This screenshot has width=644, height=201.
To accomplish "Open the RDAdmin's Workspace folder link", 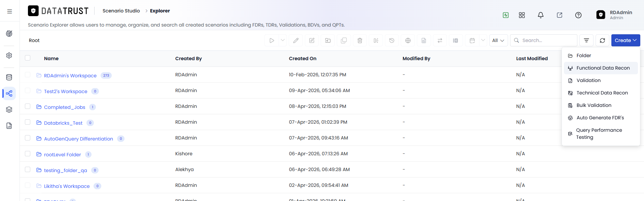I will (x=70, y=76).
